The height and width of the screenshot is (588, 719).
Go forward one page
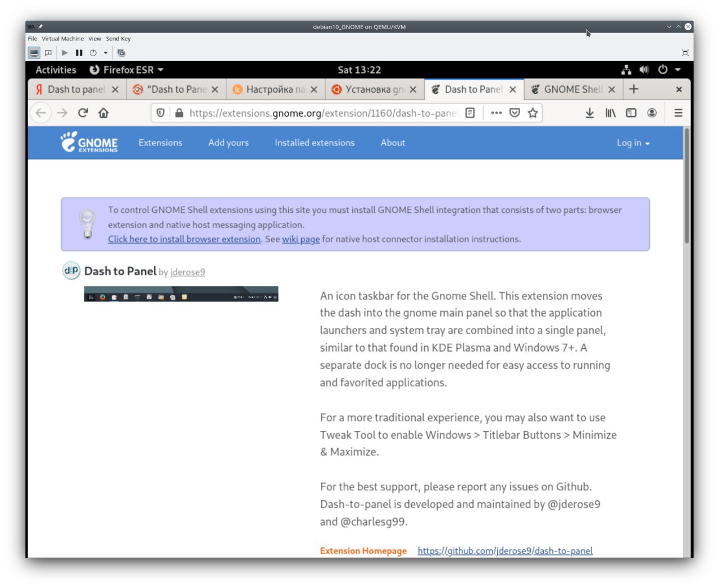pyautogui.click(x=62, y=113)
